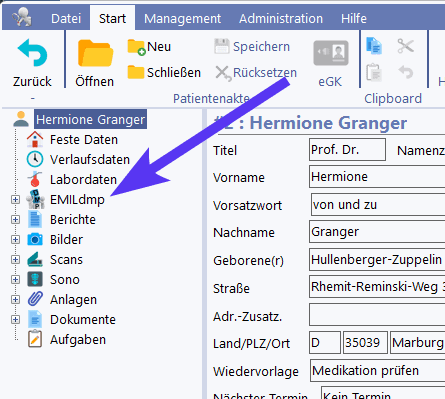Open the Administration ribbon tab
445x399 pixels.
(281, 19)
